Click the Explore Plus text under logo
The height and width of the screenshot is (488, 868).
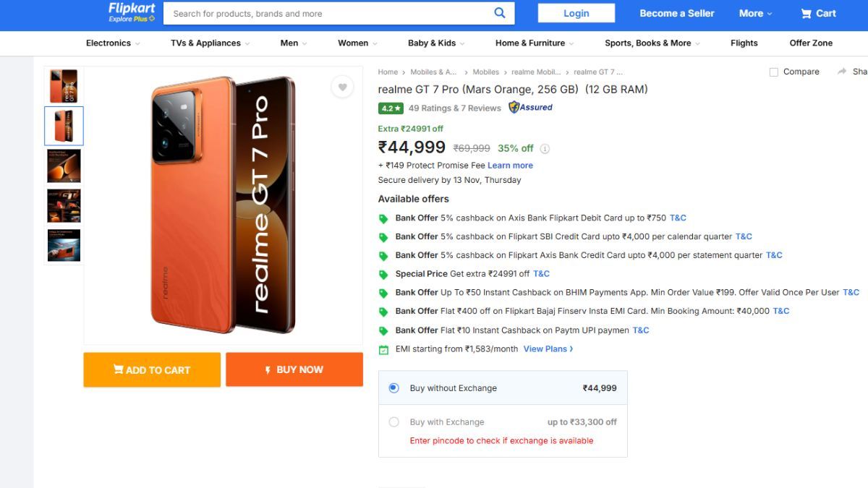pos(132,19)
